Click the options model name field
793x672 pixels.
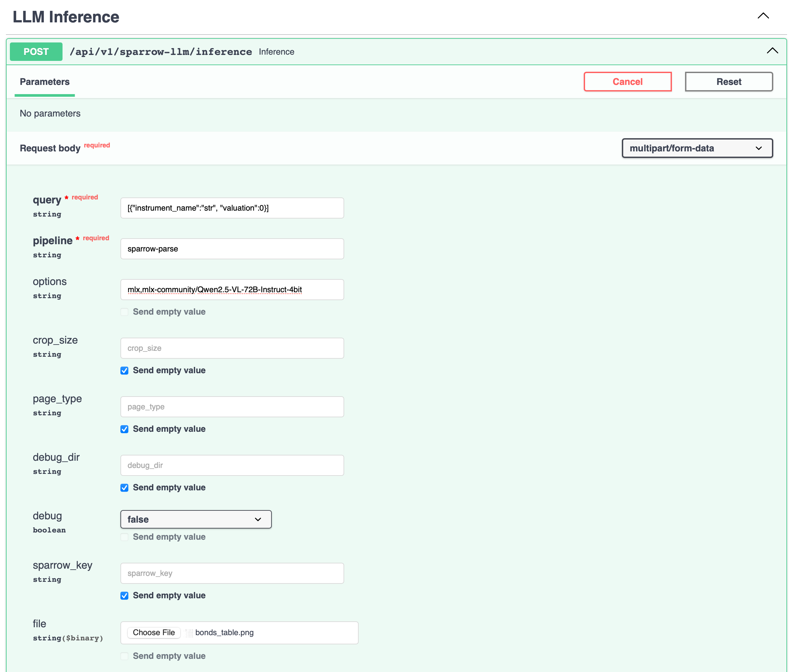[232, 290]
